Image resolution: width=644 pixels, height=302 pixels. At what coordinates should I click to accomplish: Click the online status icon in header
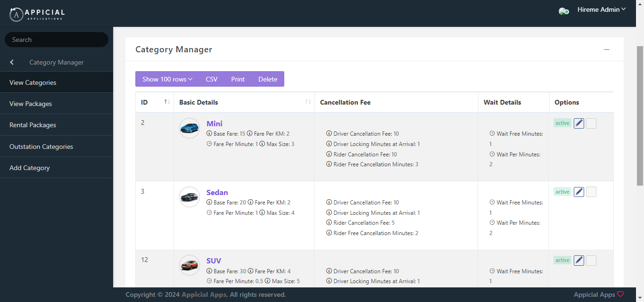coord(564,11)
